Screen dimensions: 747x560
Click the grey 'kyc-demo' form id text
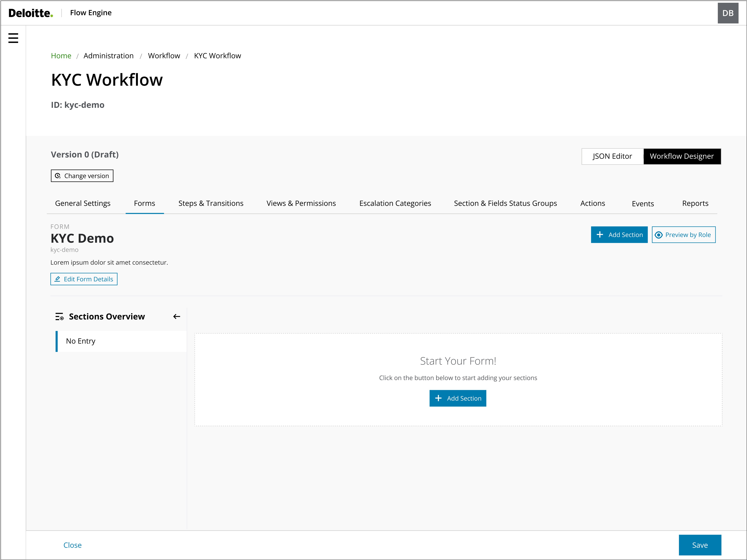pos(64,250)
